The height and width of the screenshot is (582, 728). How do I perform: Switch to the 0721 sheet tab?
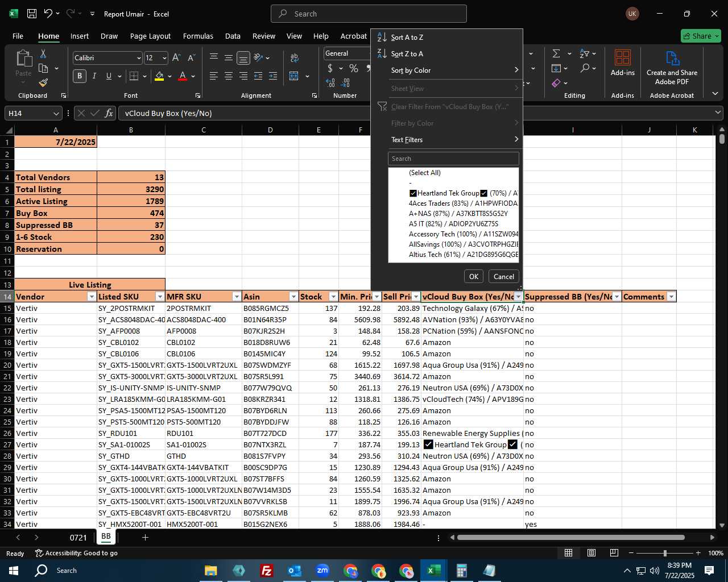click(x=78, y=538)
